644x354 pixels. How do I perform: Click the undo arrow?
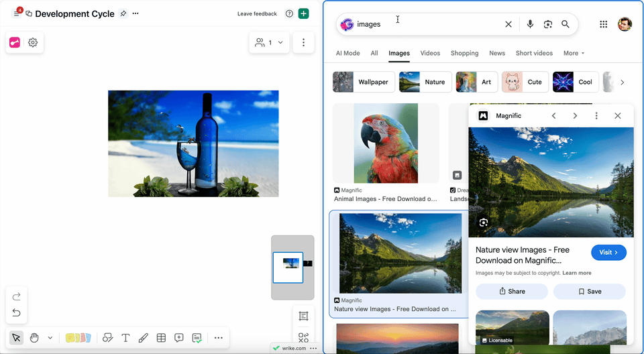16,313
